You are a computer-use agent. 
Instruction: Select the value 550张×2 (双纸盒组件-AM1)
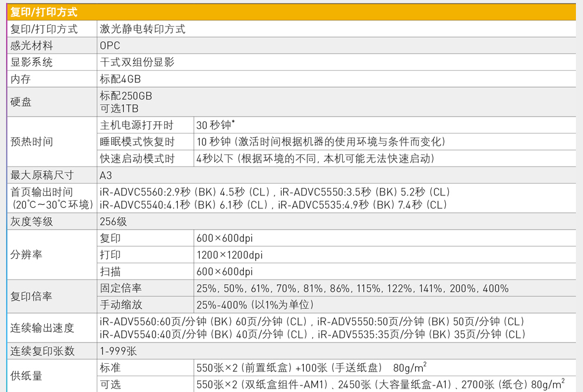click(263, 384)
